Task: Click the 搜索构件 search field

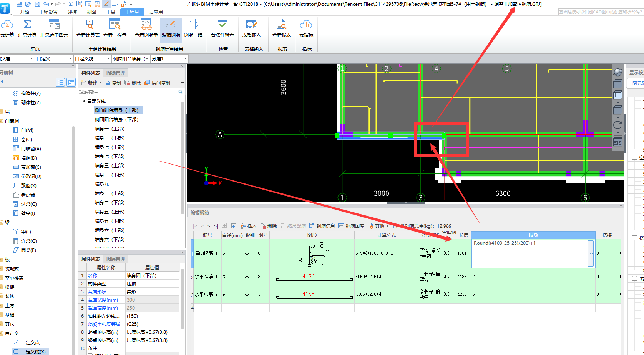Action: [128, 92]
